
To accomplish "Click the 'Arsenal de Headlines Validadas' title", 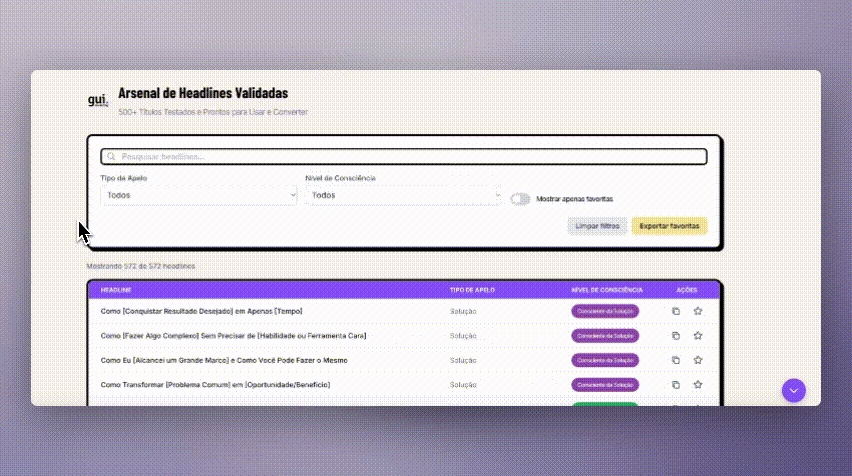I will 203,93.
